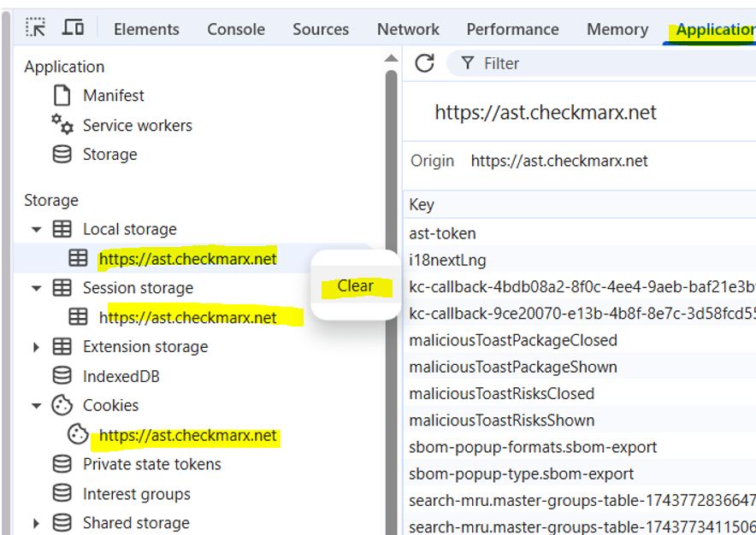Select the maliciousToastPackageClosed row
Viewport: 756px width, 535px height.
click(580, 340)
